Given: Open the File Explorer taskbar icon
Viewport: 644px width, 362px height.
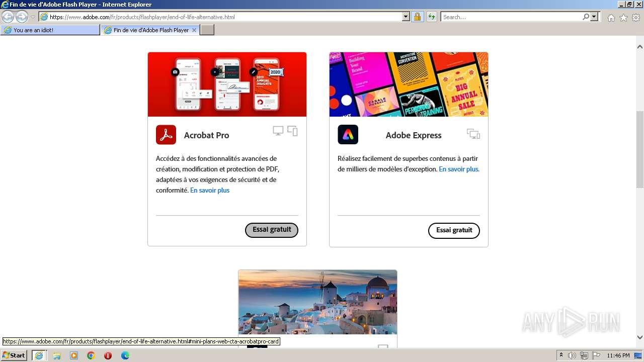Looking at the screenshot, I should 57,355.
